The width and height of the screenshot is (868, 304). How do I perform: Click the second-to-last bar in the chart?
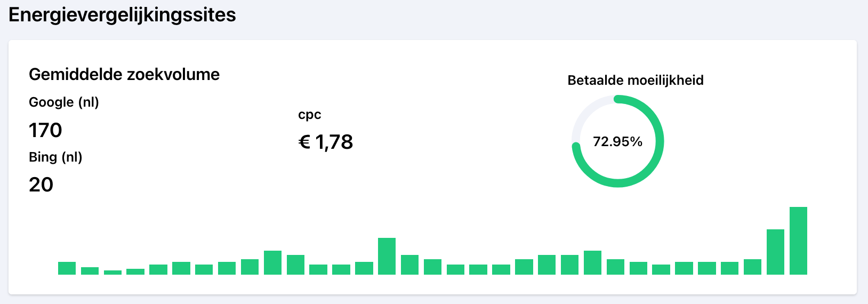(x=775, y=252)
